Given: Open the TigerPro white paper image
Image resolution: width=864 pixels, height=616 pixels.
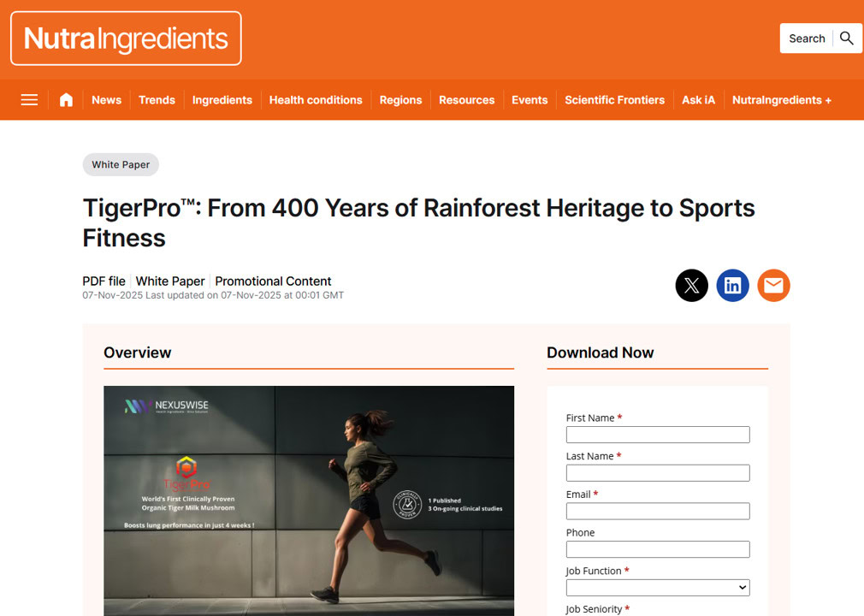Looking at the screenshot, I should pyautogui.click(x=308, y=500).
